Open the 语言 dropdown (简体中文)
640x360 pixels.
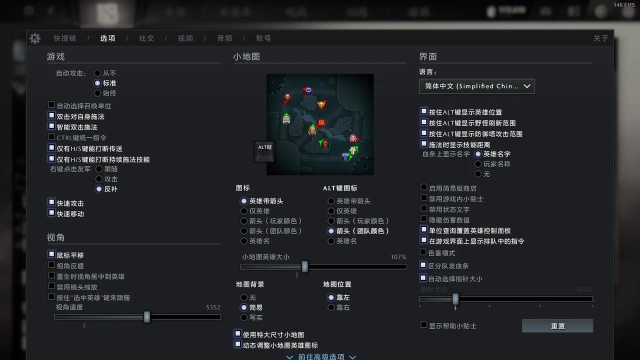coord(477,86)
